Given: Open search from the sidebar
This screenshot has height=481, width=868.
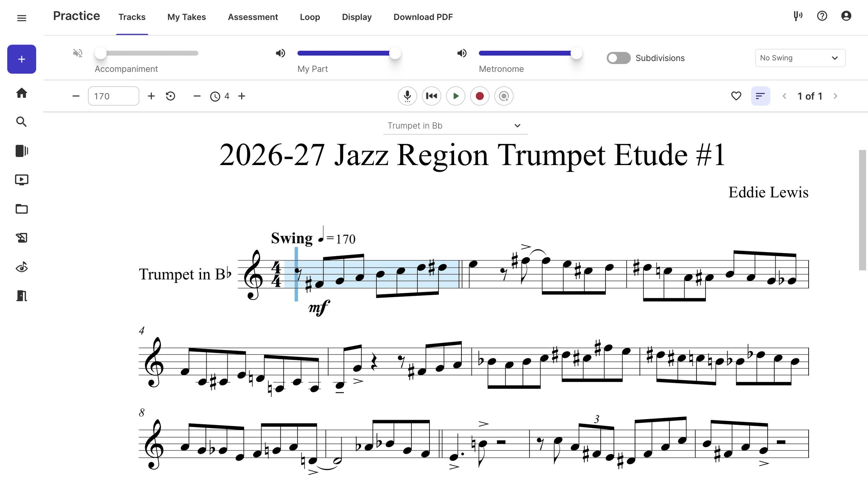Looking at the screenshot, I should (22, 122).
